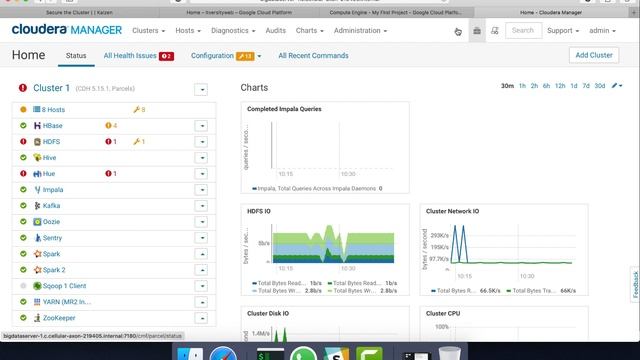
Task: Open Hosts configuration wrench warning
Action: [139, 109]
